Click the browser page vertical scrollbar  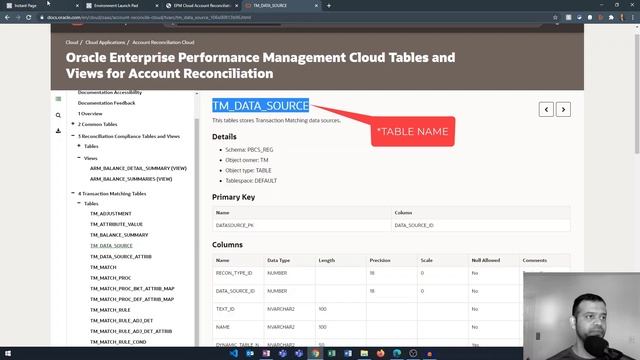[x=637, y=94]
